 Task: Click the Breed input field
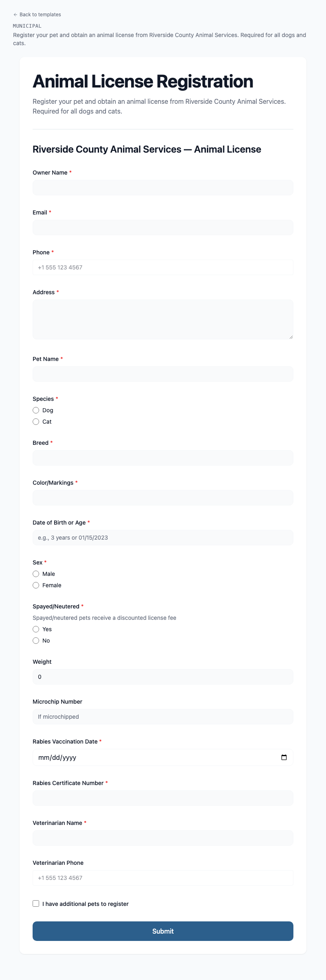point(163,458)
